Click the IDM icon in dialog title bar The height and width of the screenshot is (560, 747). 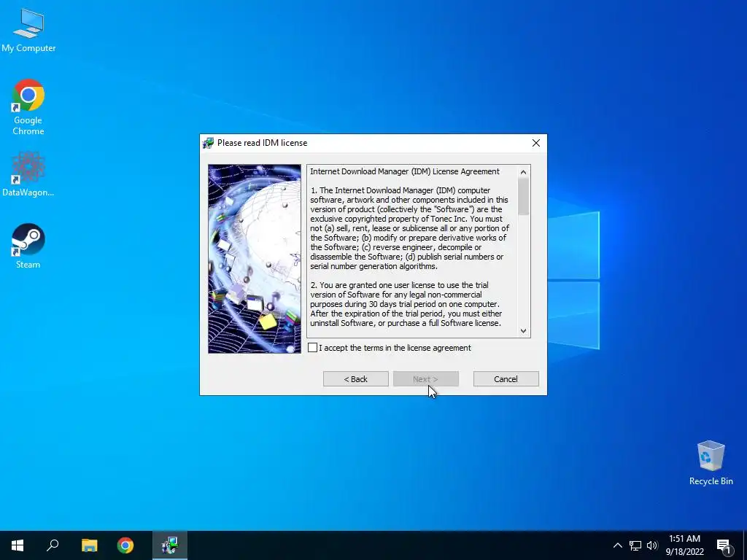pos(208,143)
